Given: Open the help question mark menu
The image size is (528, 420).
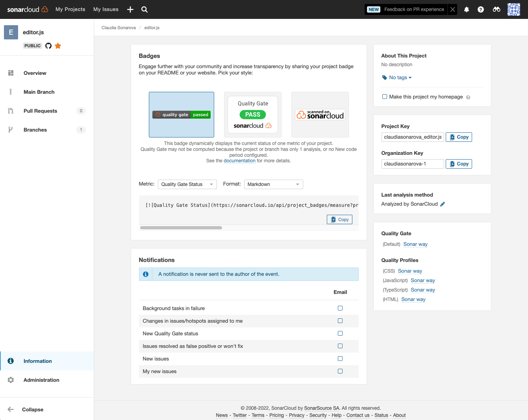Looking at the screenshot, I should point(481,9).
